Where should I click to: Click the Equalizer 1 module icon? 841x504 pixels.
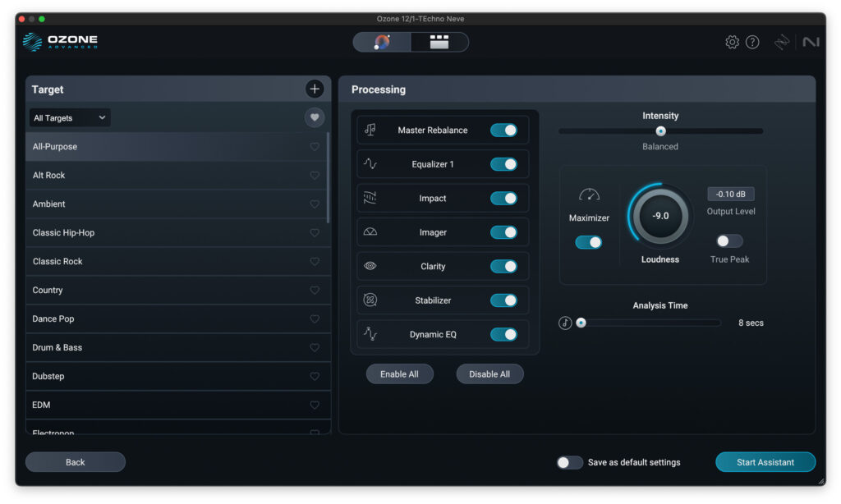[370, 163]
